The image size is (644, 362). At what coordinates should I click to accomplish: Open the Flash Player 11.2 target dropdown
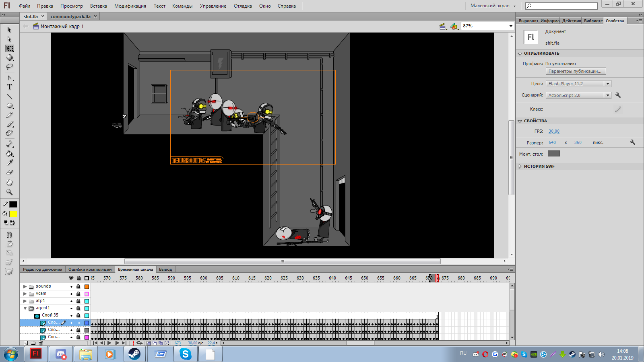[x=608, y=84]
